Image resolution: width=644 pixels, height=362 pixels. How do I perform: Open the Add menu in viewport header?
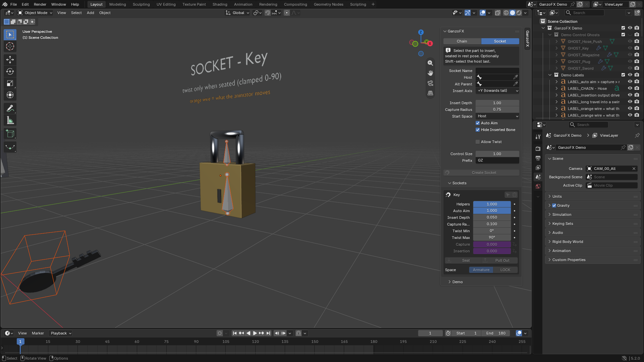click(x=90, y=13)
